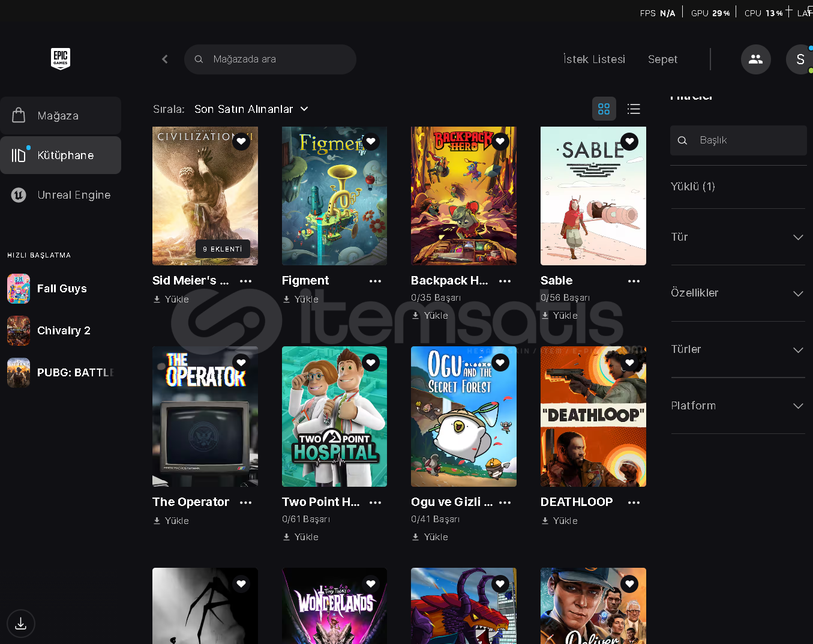Image resolution: width=813 pixels, height=644 pixels.
Task: Focus the Mağazada ara search field
Action: [270, 59]
